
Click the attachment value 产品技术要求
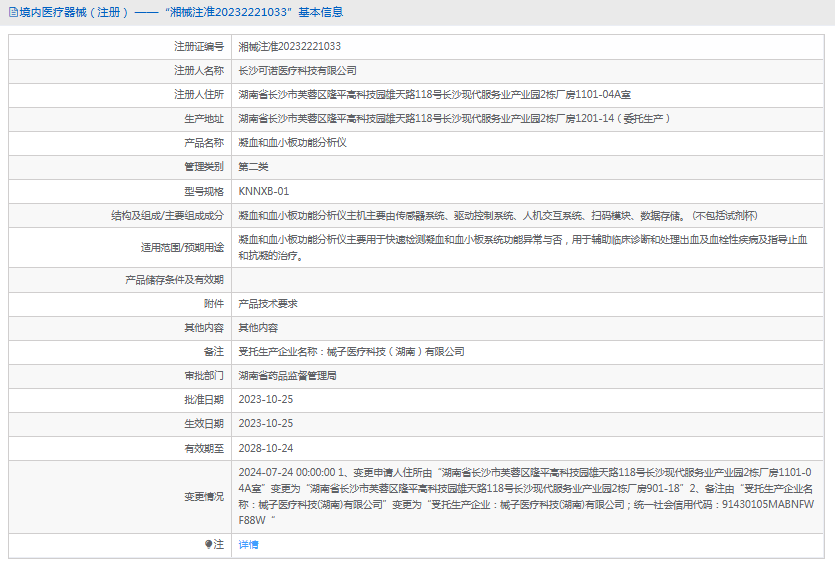coord(268,304)
